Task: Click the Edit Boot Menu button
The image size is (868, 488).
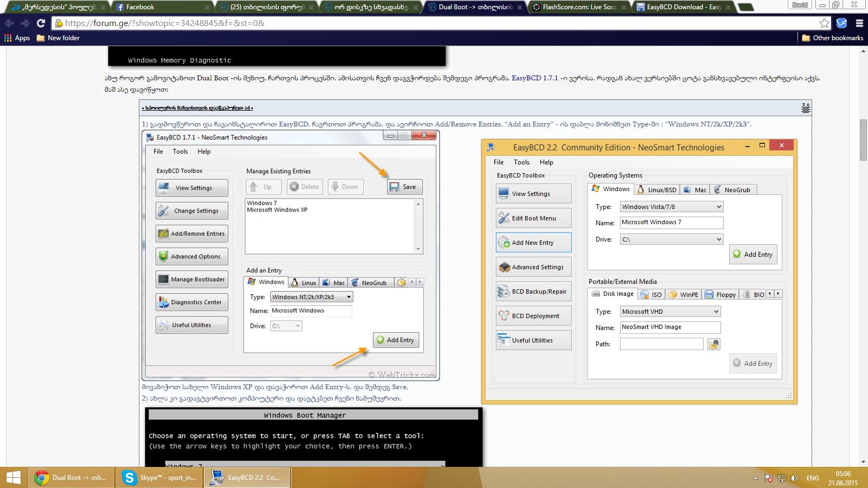Action: tap(533, 218)
